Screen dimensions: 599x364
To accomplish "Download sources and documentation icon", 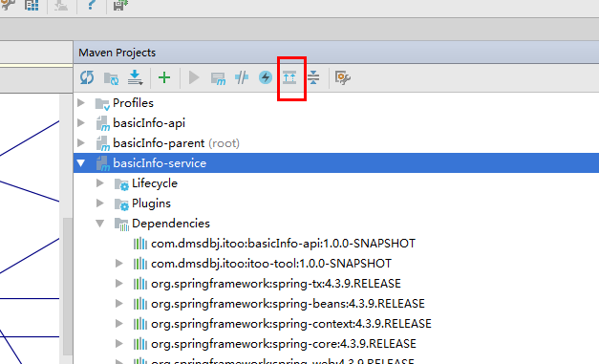I will pos(135,77).
